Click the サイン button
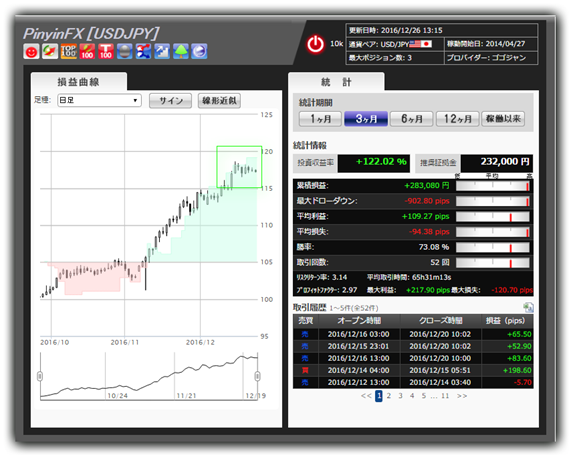Image resolution: width=571 pixels, height=457 pixels. 170,101
